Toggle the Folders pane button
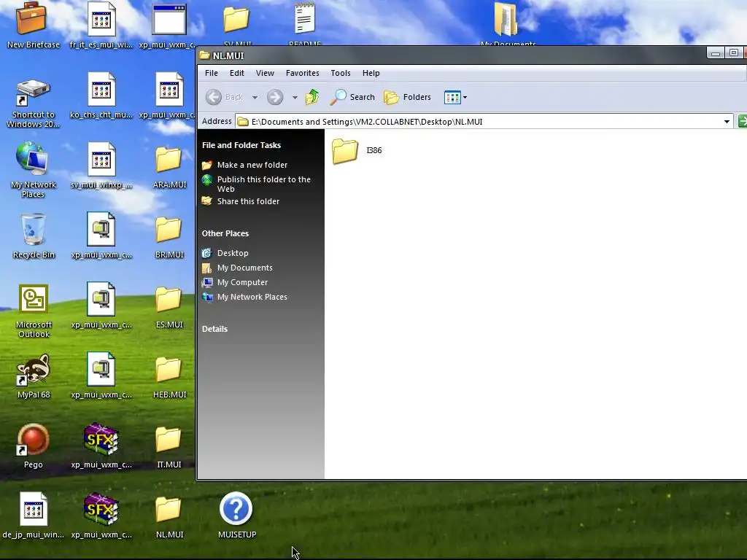Screen dimensions: 747x560 (x=407, y=97)
